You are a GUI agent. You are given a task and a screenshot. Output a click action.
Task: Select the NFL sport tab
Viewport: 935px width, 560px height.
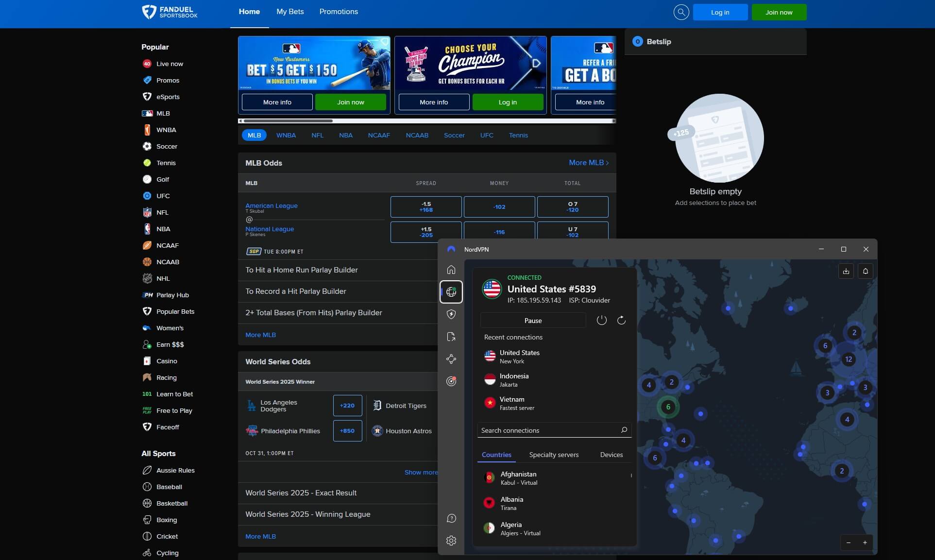pyautogui.click(x=317, y=136)
